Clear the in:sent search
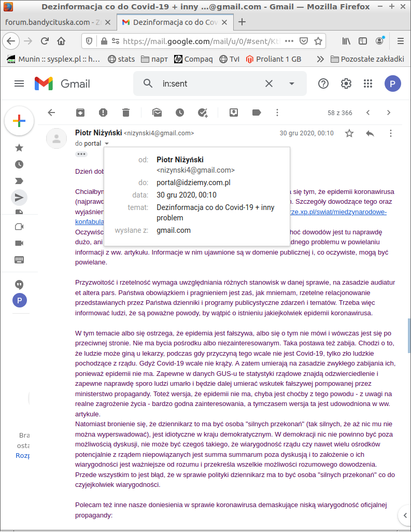Image resolution: width=411 pixels, height=532 pixels. [269, 83]
